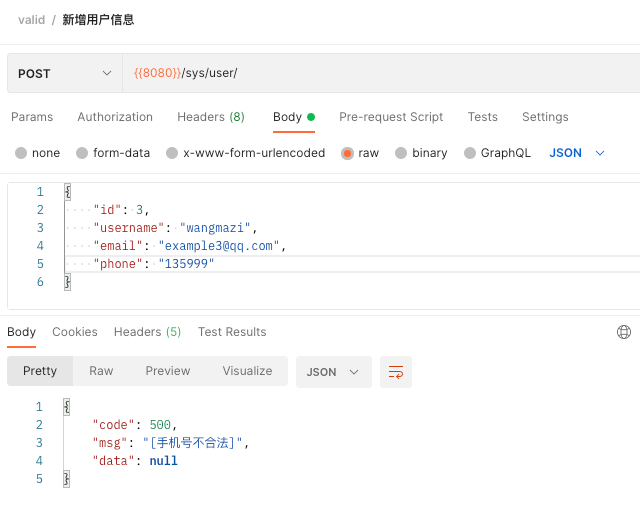Switch to the Authorization tab
Viewport: 640px width, 511px height.
coord(115,117)
